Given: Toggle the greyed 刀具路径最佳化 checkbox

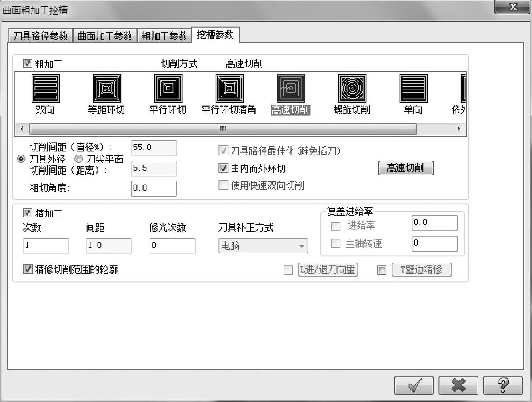Looking at the screenshot, I should [x=223, y=151].
